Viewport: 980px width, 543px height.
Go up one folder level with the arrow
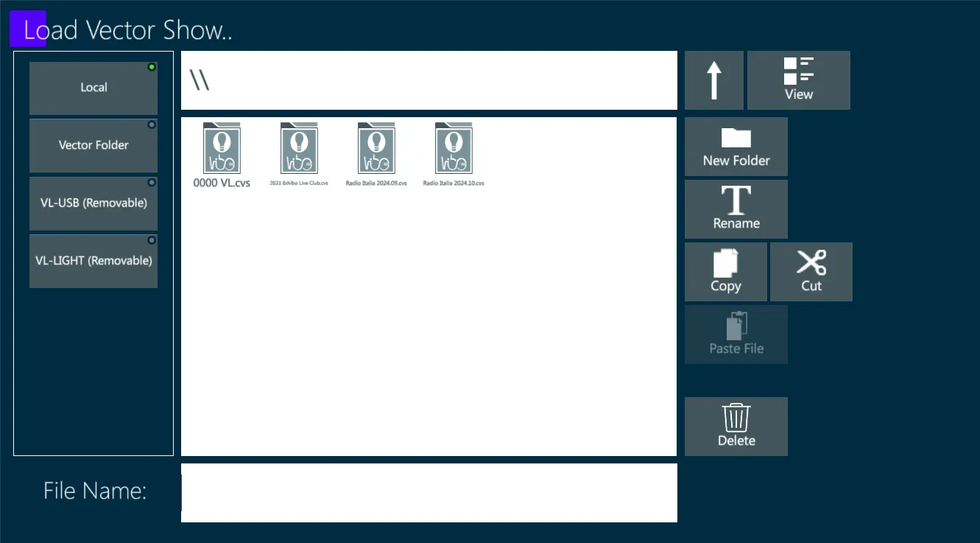(x=714, y=80)
